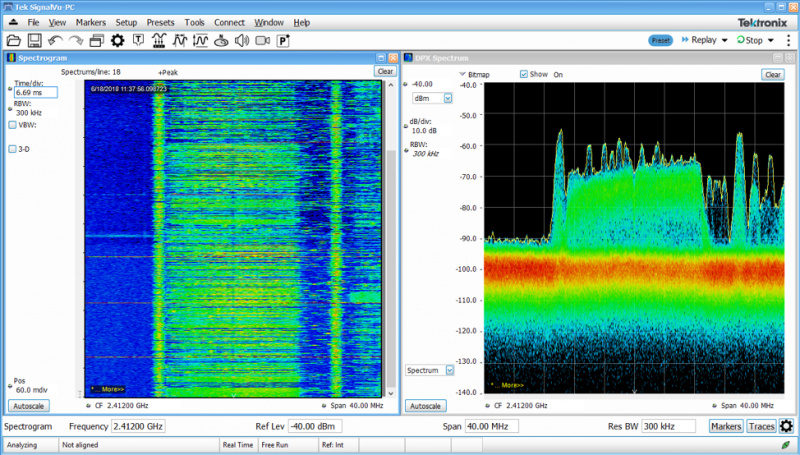Click the Frequency input field
Image resolution: width=800 pixels, height=455 pixels.
[138, 427]
